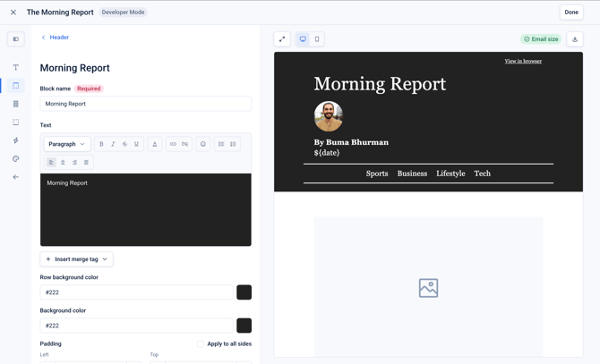Image resolution: width=600 pixels, height=364 pixels.
Task: Align text left
Action: tap(51, 163)
